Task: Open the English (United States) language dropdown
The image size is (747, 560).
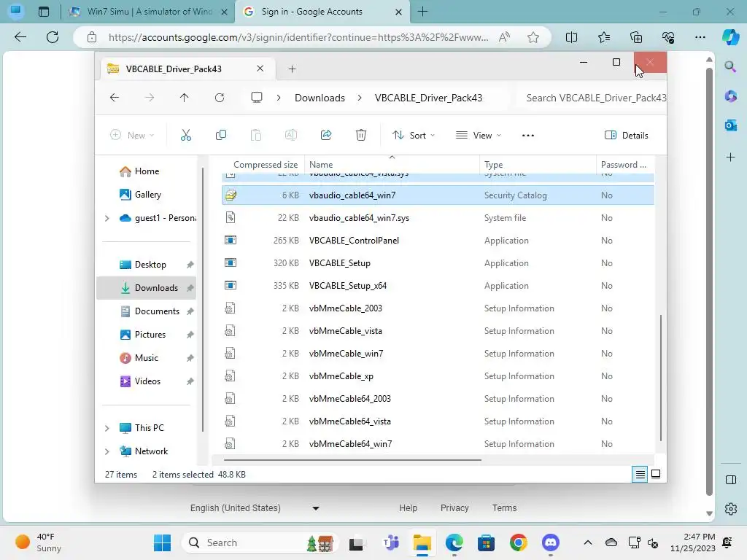Action: [x=255, y=508]
